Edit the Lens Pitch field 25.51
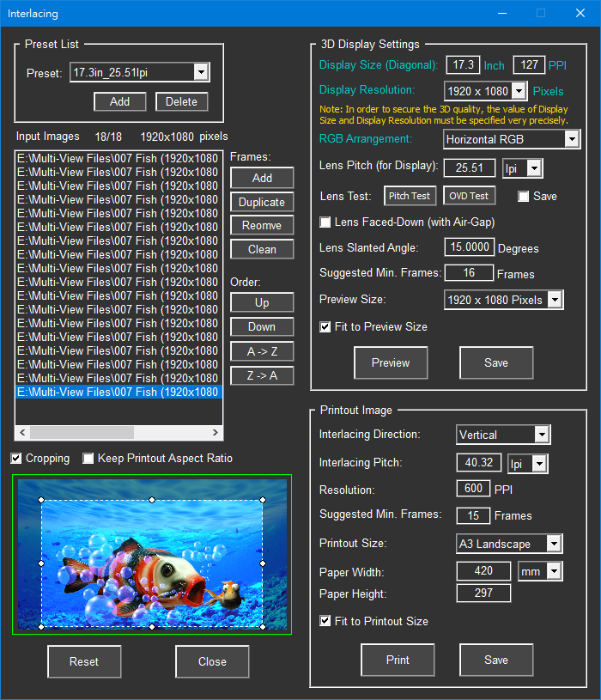Viewport: 601px width, 700px height. 470,167
